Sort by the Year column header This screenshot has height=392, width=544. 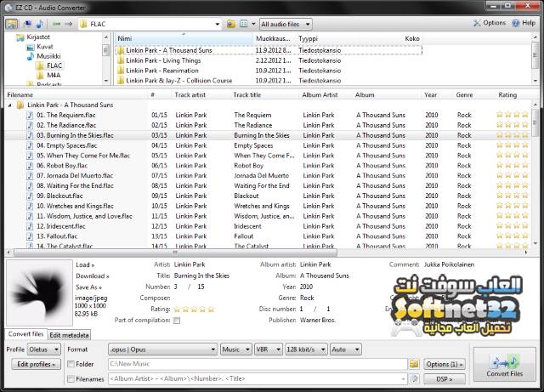[x=438, y=94]
